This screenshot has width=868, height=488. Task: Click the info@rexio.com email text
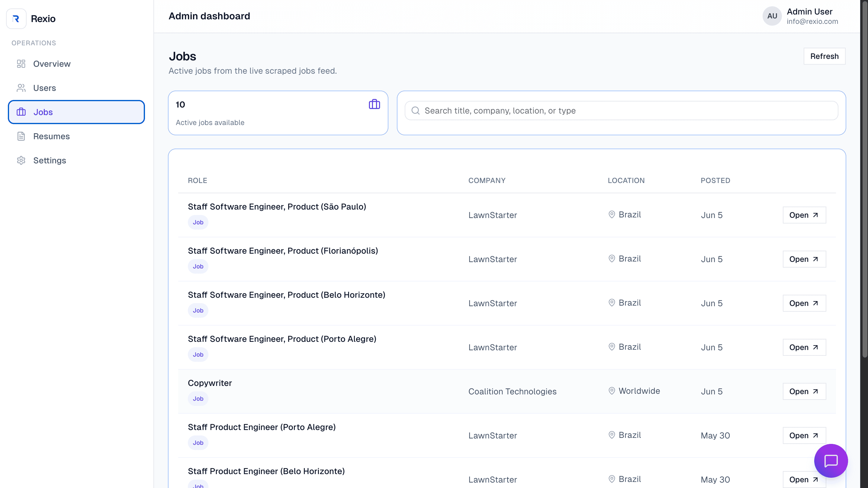click(x=812, y=21)
